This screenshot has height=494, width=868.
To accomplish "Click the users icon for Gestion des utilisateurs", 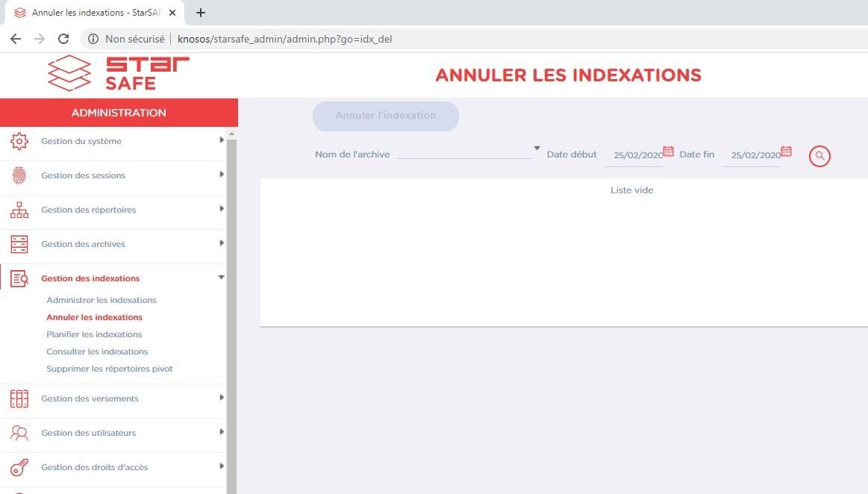I will (x=19, y=433).
